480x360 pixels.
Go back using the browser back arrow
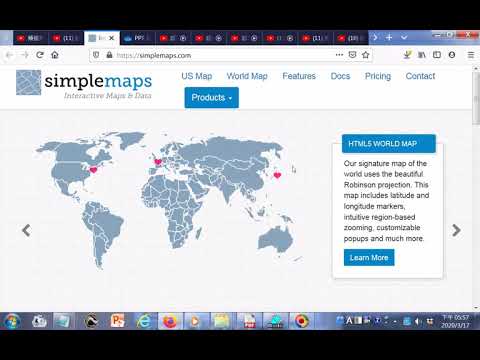(9, 55)
